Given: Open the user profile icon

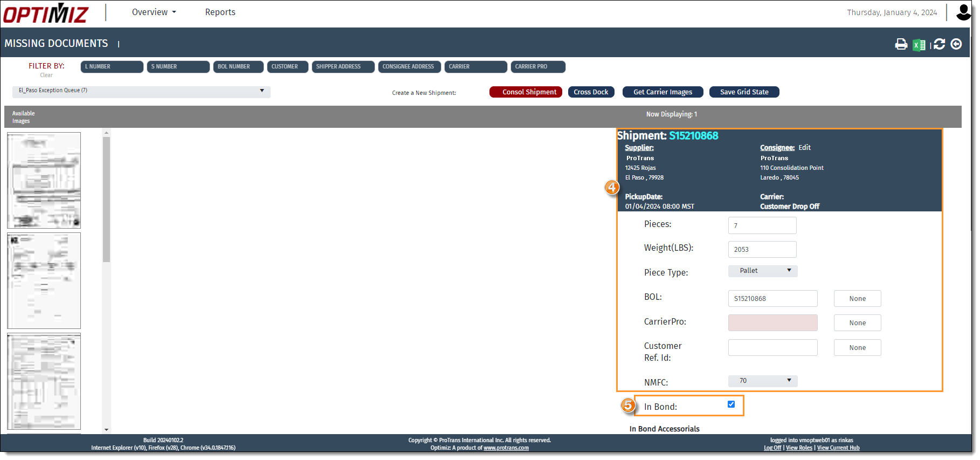Looking at the screenshot, I should click(x=963, y=12).
